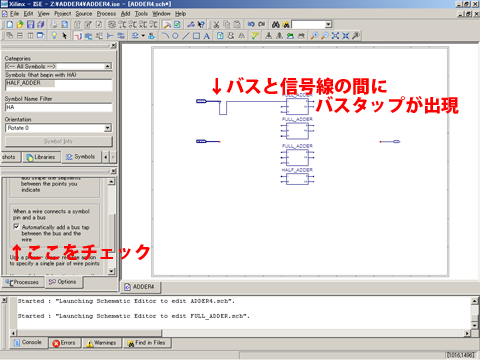Select the Text tool (A icon)
The image size is (480, 360).
click(x=207, y=36)
